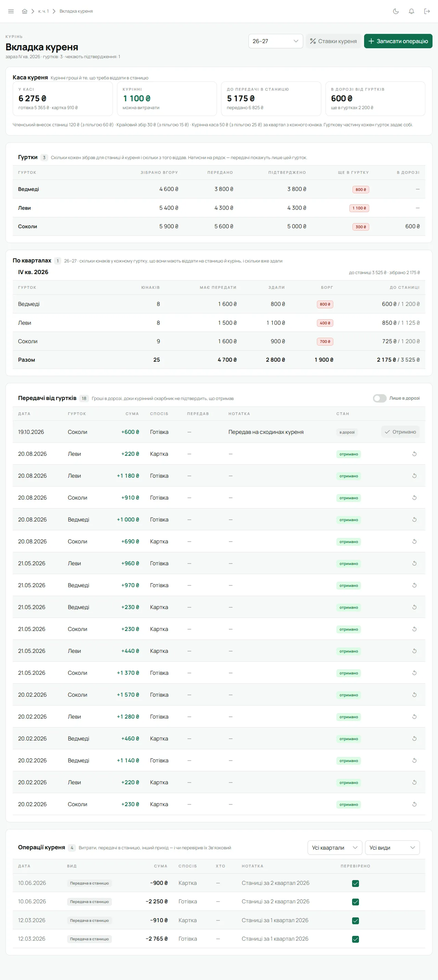Revert the Ведмеді +1 000 ₴ transfer
The height and width of the screenshot is (980, 438).
[414, 520]
